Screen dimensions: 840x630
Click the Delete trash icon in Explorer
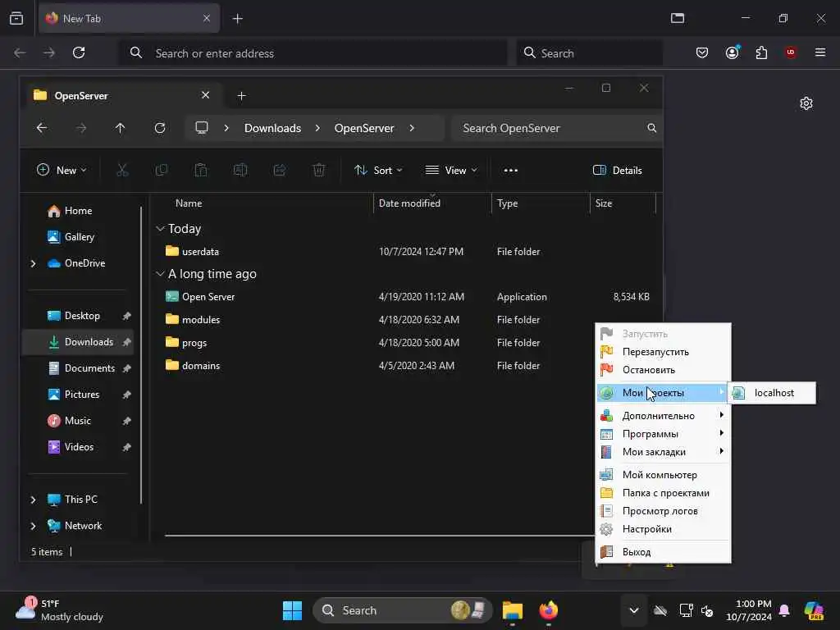coord(319,171)
